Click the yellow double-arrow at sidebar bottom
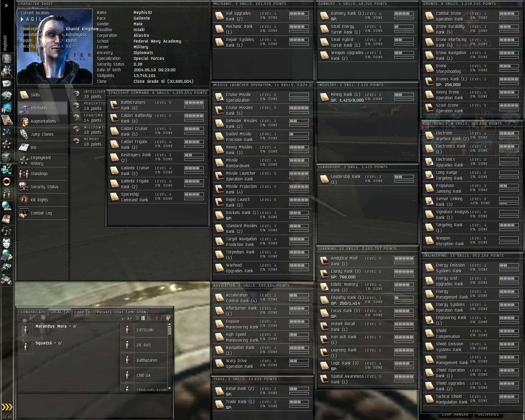525x420 pixels. (7, 407)
